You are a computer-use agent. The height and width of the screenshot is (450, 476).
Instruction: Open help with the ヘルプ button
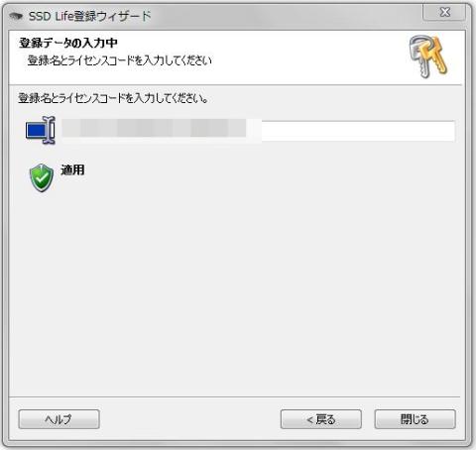coord(59,419)
